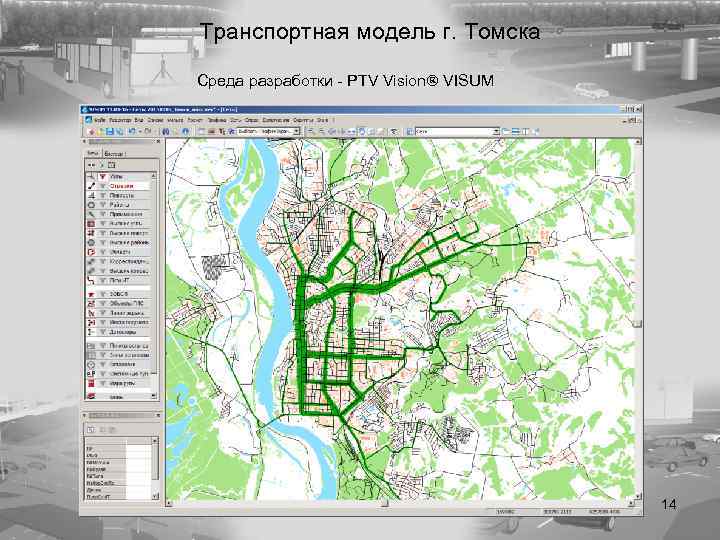This screenshot has height=540, width=720.
Task: Click the Save floppy disk toolbar icon
Action: [x=110, y=131]
